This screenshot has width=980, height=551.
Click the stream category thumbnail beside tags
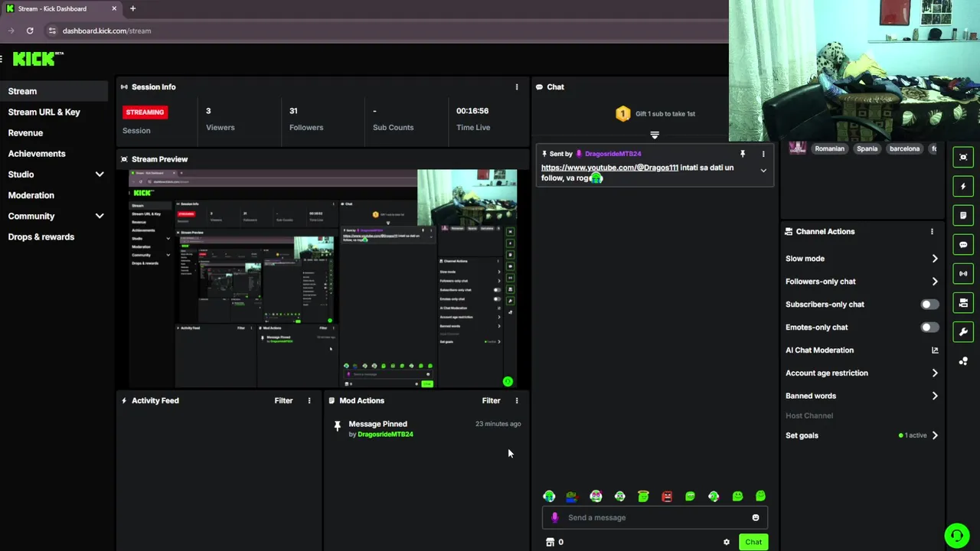click(x=797, y=148)
